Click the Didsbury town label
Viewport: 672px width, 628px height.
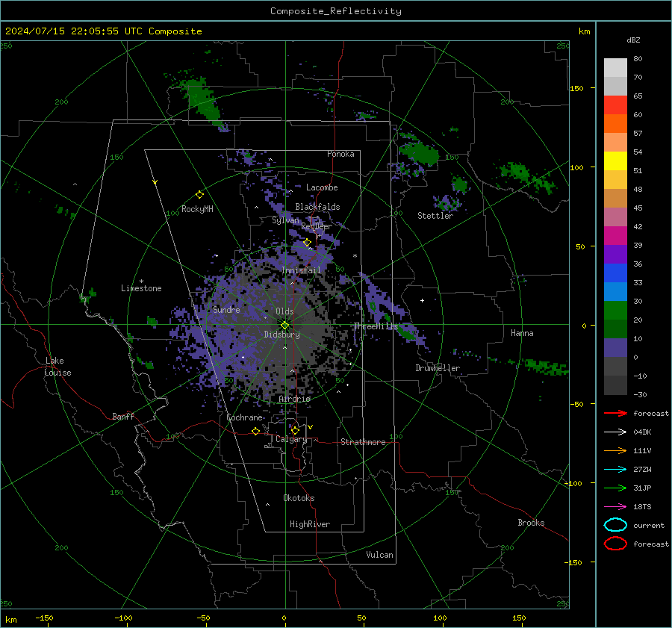coord(281,335)
